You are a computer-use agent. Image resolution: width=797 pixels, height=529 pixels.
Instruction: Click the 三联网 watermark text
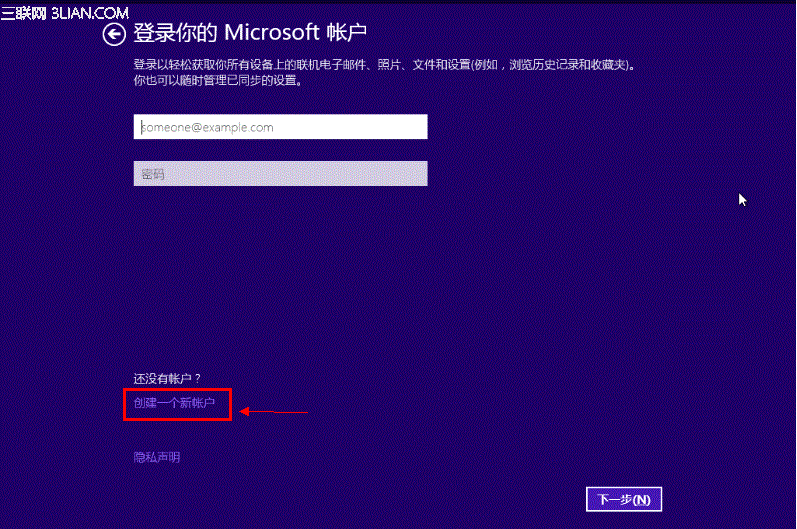click(24, 12)
